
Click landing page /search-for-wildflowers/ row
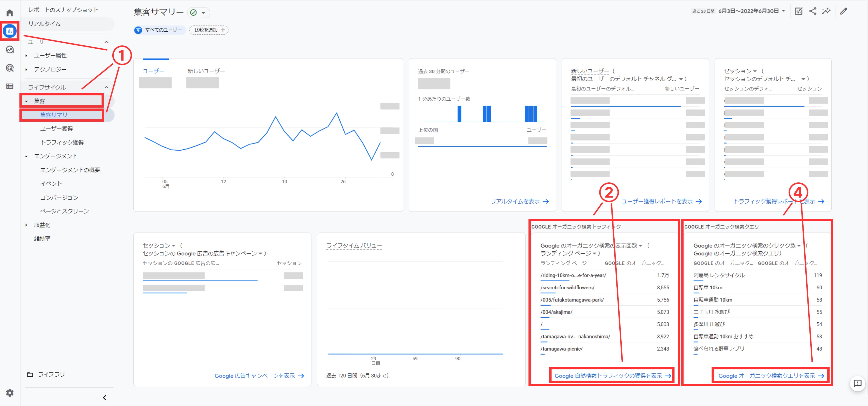pyautogui.click(x=604, y=288)
